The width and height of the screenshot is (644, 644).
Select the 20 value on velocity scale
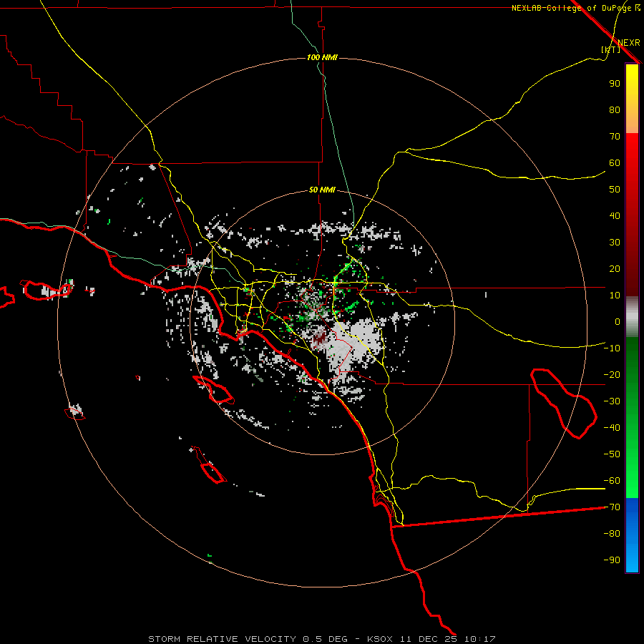pos(615,269)
